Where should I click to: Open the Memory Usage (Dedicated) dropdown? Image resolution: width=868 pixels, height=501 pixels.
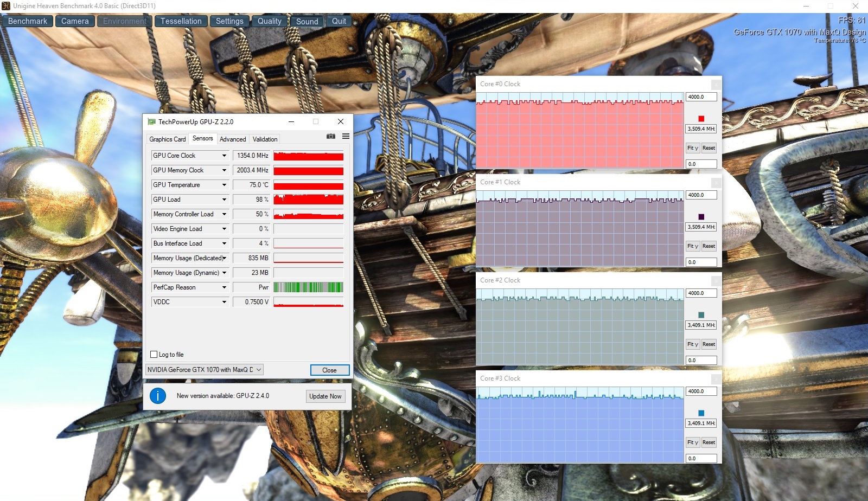[x=224, y=258]
